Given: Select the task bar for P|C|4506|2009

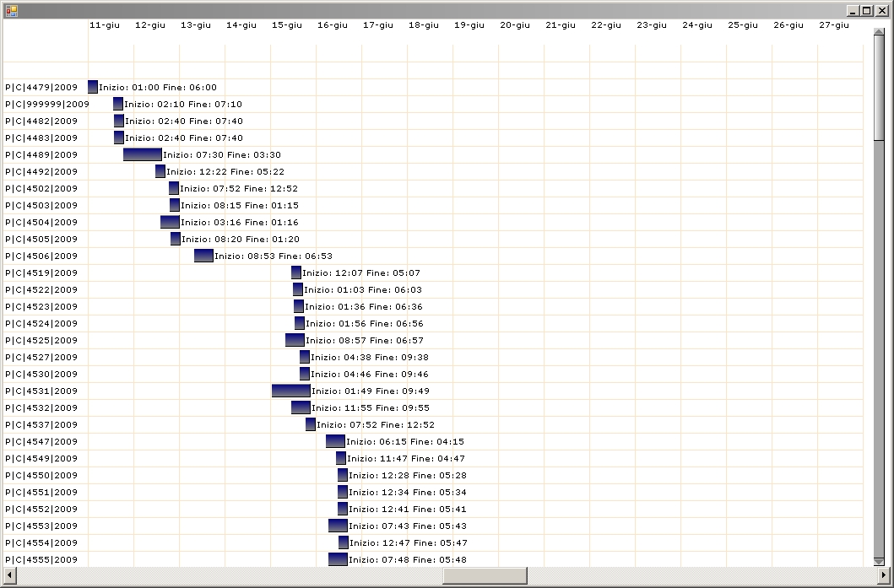Looking at the screenshot, I should coord(203,256).
